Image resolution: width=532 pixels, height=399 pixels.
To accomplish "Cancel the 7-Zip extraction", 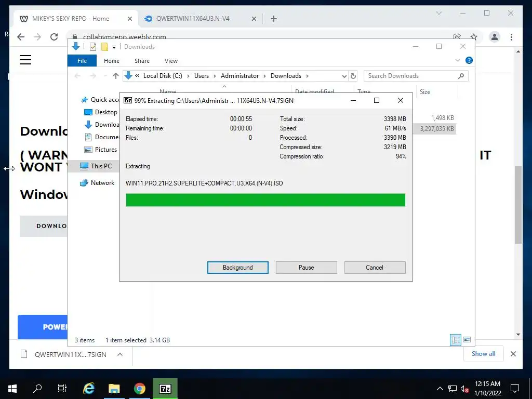I will pyautogui.click(x=375, y=268).
